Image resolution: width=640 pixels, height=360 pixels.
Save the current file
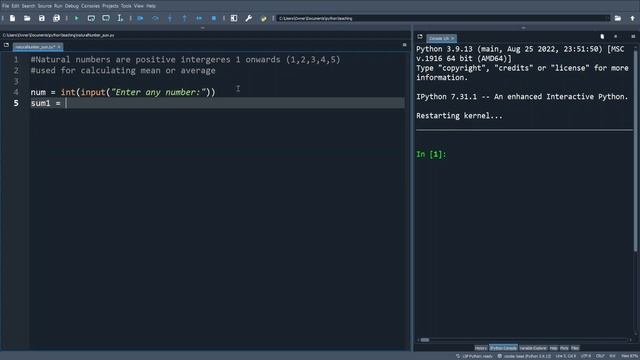tap(42, 18)
